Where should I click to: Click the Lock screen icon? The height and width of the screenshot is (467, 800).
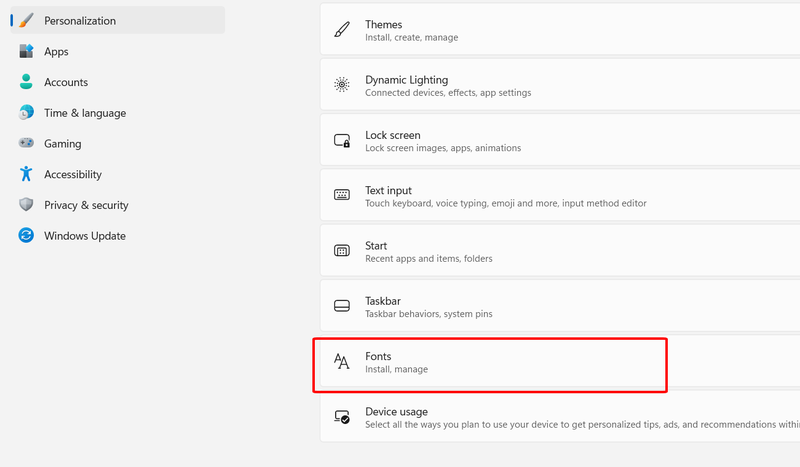342,141
